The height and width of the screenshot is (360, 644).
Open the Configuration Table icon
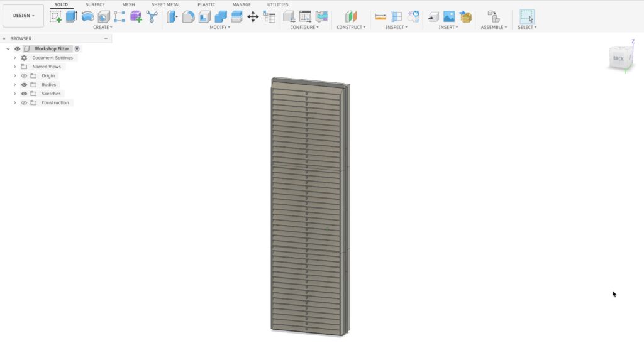tap(305, 17)
